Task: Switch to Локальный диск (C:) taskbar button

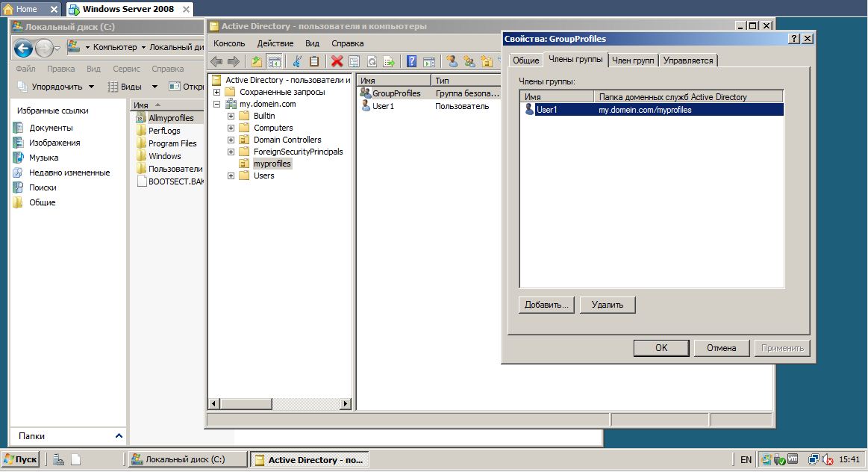Action: [187, 459]
